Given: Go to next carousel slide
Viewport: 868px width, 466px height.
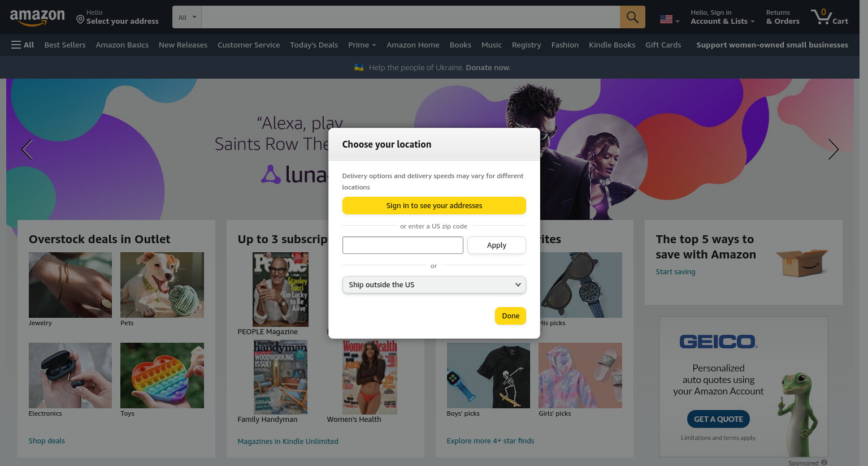Looking at the screenshot, I should pyautogui.click(x=833, y=149).
